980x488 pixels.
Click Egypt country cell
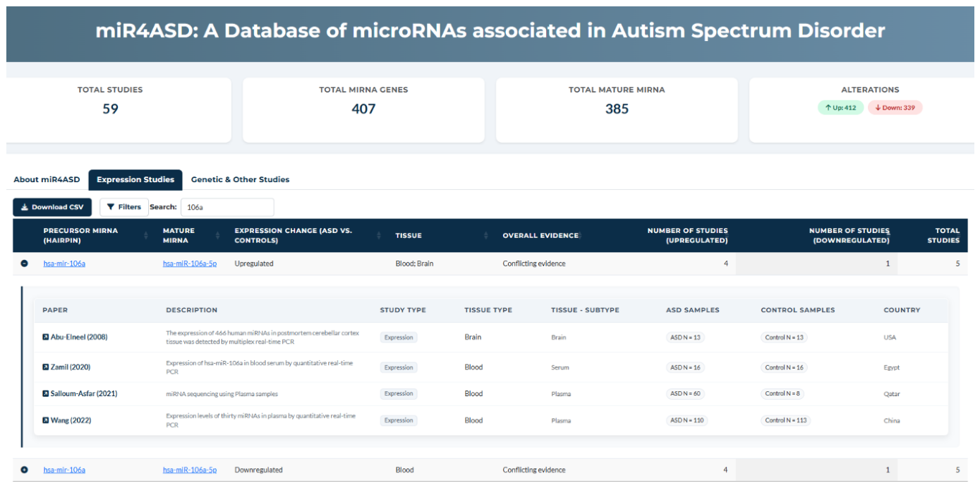892,367
